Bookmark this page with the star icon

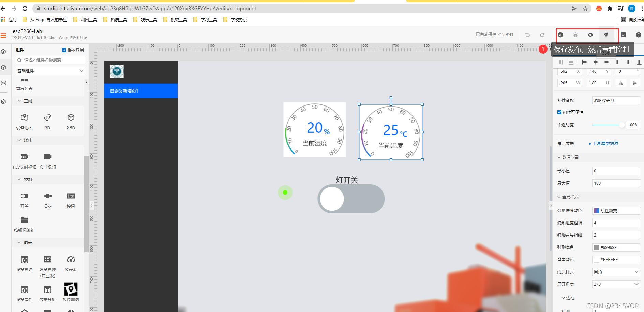click(x=585, y=9)
